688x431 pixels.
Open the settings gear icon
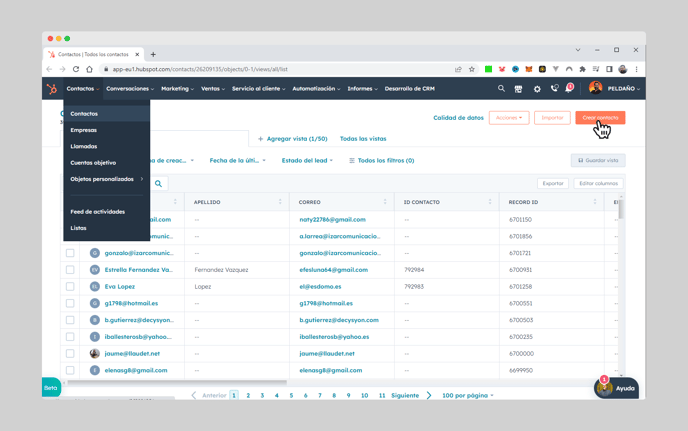[x=537, y=89]
